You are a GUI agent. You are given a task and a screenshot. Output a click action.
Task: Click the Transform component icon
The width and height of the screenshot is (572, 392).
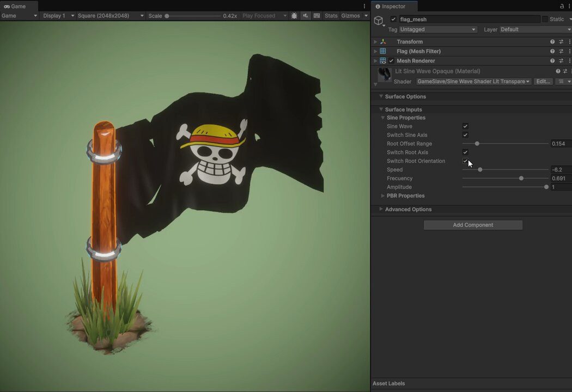pos(383,41)
